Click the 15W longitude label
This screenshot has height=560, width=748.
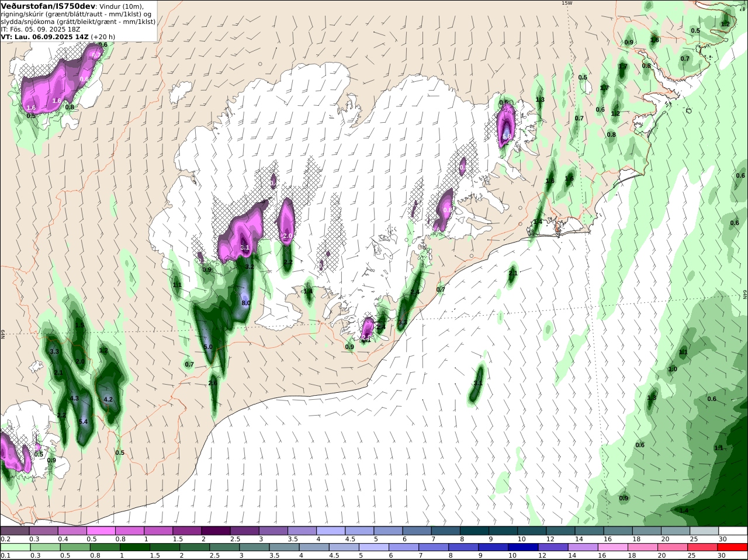(566, 3)
